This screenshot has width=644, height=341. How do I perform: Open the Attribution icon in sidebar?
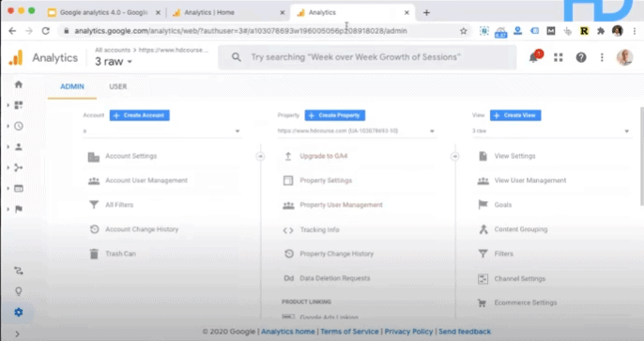[19, 271]
